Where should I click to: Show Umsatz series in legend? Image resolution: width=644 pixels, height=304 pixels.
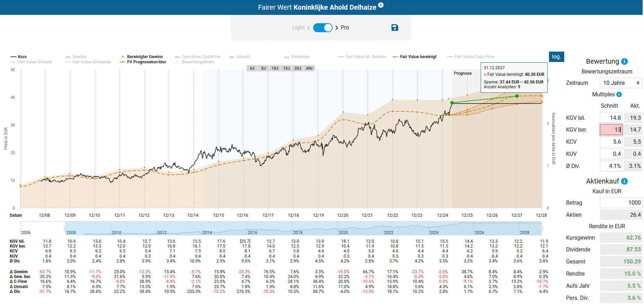(240, 57)
